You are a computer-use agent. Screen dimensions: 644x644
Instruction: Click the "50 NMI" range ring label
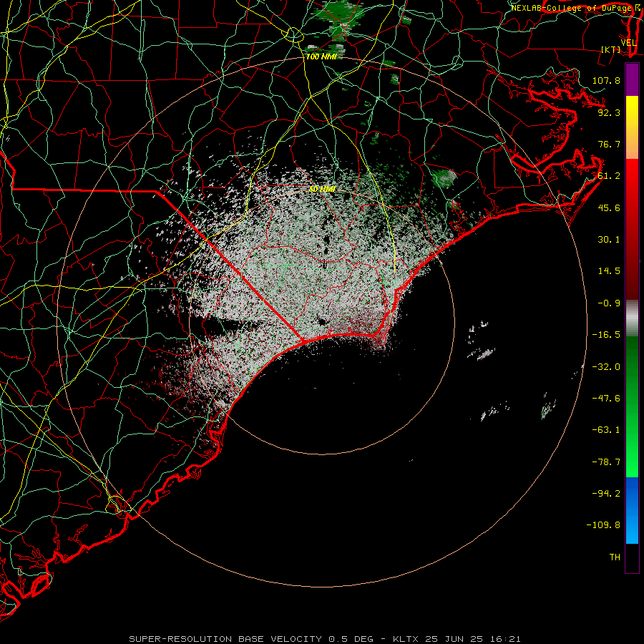(x=323, y=189)
